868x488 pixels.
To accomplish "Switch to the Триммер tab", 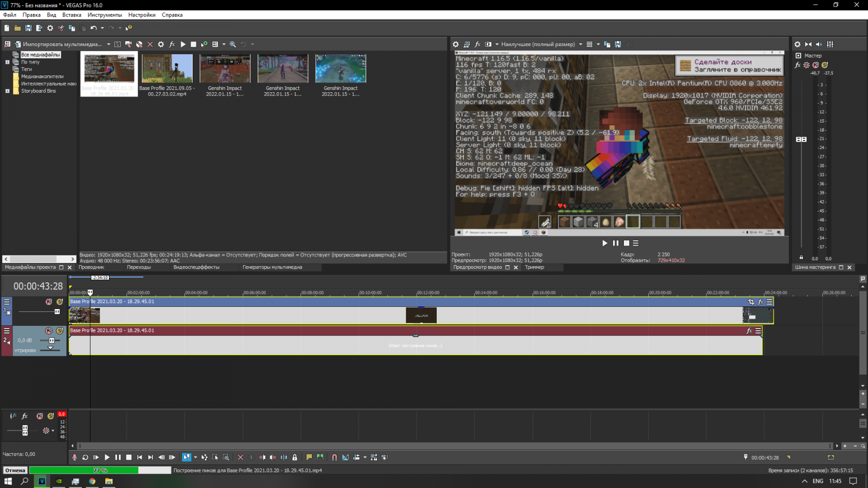I will tap(534, 267).
